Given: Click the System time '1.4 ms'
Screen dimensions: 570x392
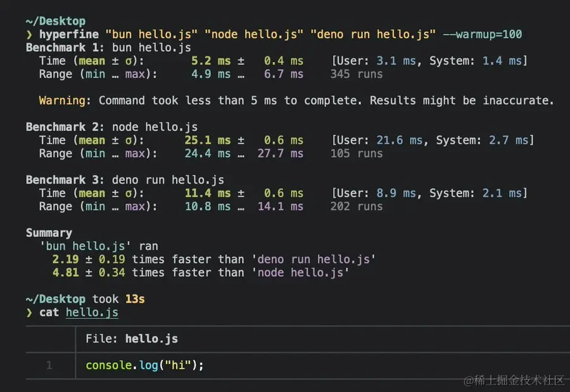Looking at the screenshot, I should coord(502,61).
